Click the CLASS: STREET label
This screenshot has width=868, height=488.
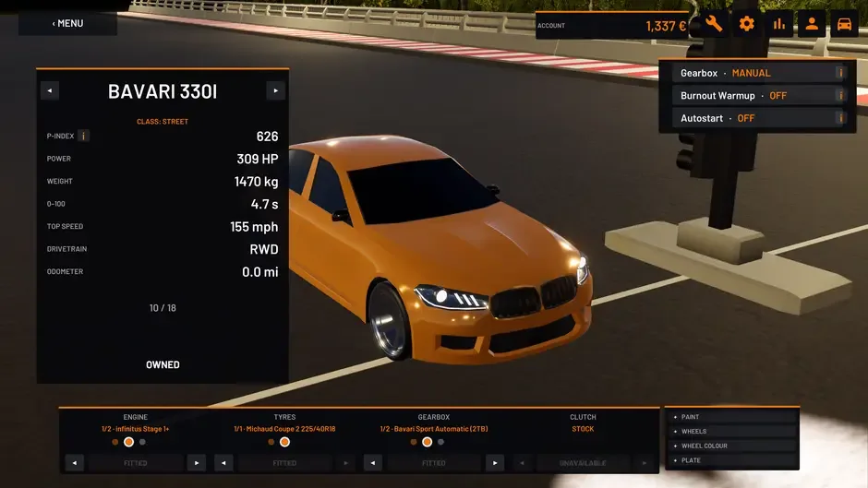pyautogui.click(x=163, y=122)
